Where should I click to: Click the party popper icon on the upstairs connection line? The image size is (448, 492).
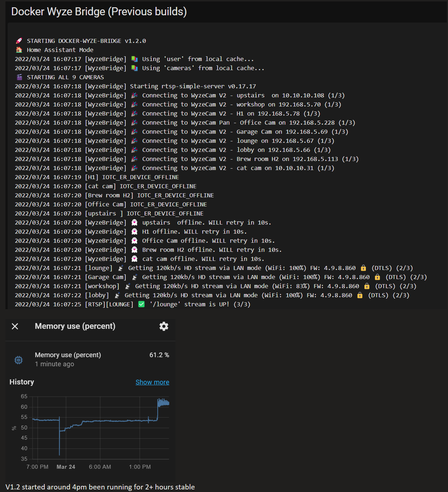[134, 95]
